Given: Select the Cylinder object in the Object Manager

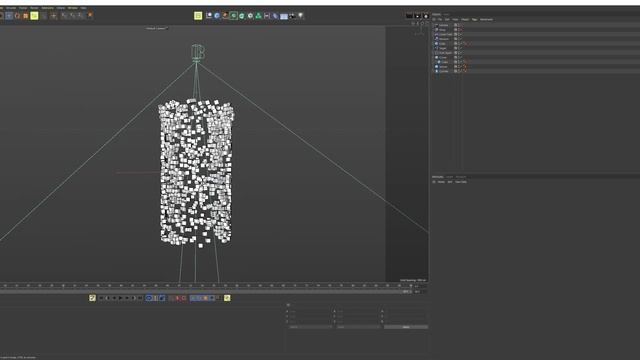Looking at the screenshot, I should tap(444, 71).
